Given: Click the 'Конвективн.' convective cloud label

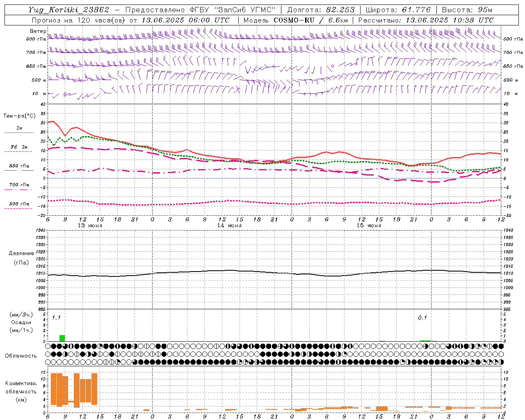Looking at the screenshot, I should click(x=21, y=383).
